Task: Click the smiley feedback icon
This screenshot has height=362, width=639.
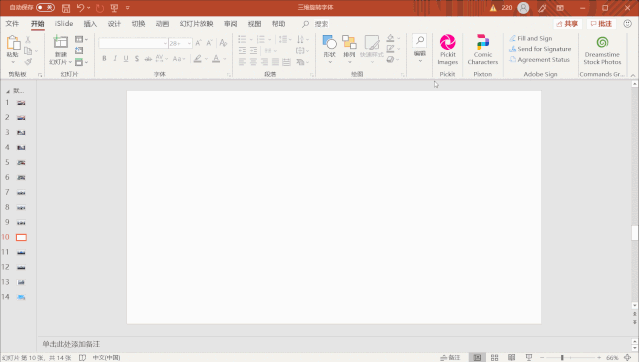Action: 628,24
